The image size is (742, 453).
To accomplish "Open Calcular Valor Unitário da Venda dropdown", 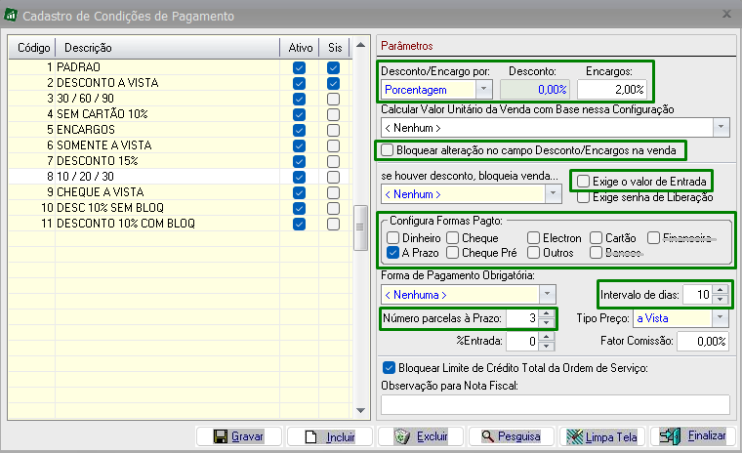I will (x=721, y=127).
